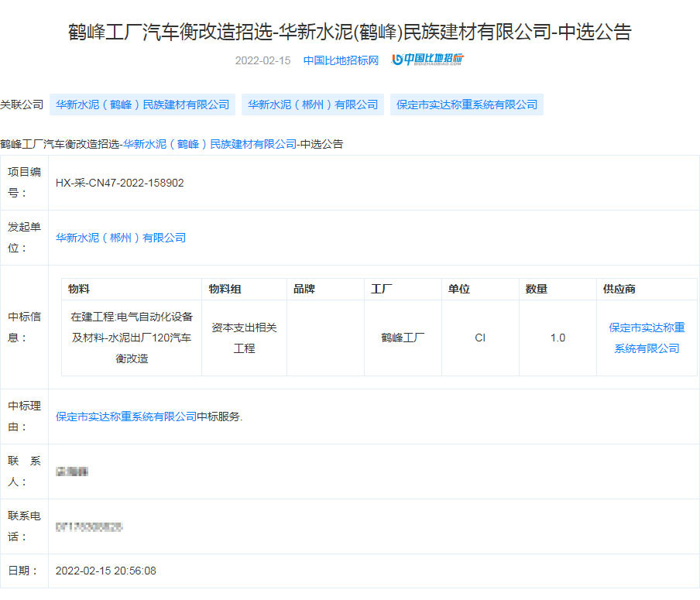Select the 华新水泥（郴州）有限公司 related company tag
Screen dimensions: 700x600
[x=313, y=105]
